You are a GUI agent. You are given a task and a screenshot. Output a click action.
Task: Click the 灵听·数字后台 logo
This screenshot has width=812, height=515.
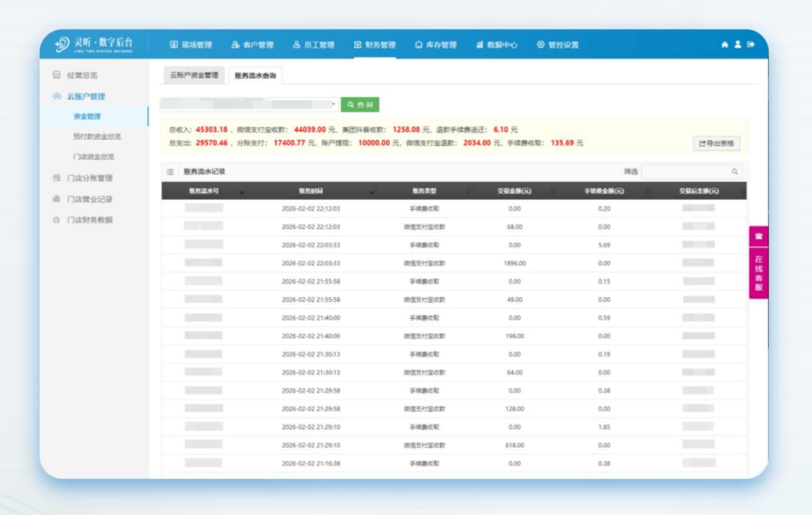click(x=94, y=44)
